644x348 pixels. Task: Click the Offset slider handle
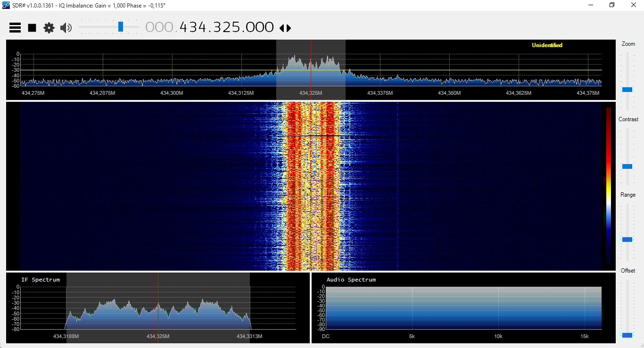coord(627,335)
